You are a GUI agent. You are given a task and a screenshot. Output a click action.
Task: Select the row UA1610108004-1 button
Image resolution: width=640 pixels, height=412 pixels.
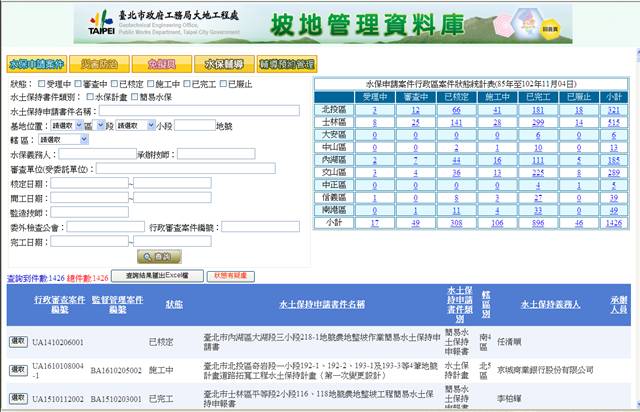click(18, 370)
